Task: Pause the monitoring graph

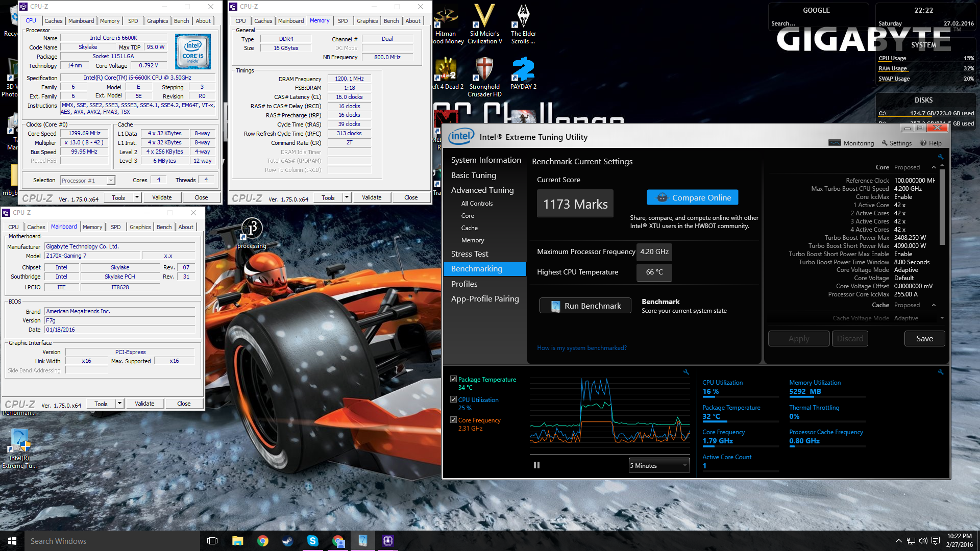Action: pos(536,465)
